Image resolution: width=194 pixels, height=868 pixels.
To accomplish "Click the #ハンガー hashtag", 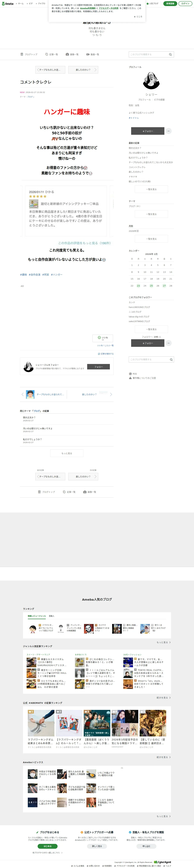I will (57, 275).
